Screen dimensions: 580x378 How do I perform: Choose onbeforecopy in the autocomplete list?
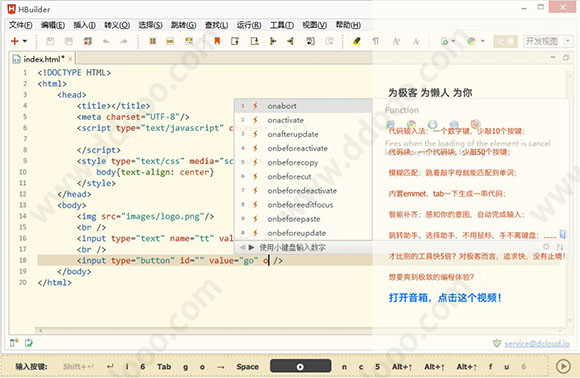point(303,162)
